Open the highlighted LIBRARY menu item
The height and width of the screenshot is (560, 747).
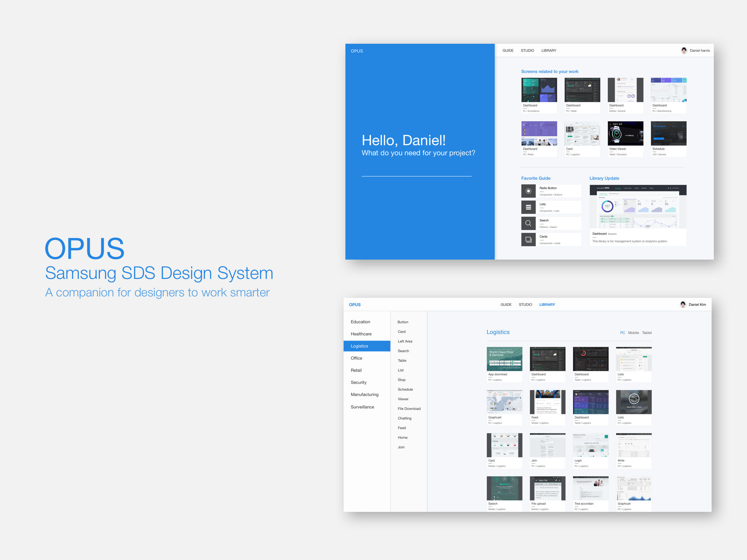coord(547,304)
